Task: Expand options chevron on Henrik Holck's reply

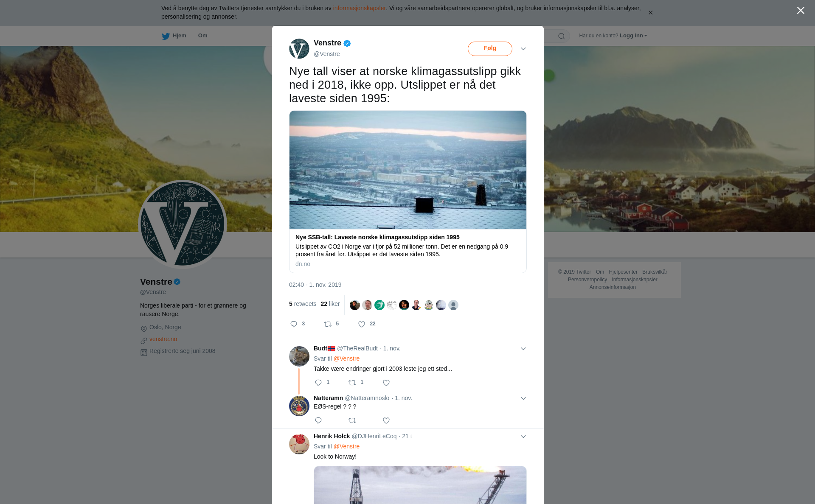Action: (x=523, y=437)
